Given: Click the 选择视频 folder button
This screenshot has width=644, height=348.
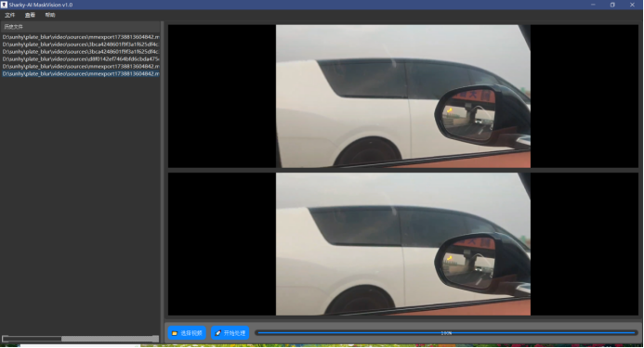Looking at the screenshot, I should (x=187, y=333).
